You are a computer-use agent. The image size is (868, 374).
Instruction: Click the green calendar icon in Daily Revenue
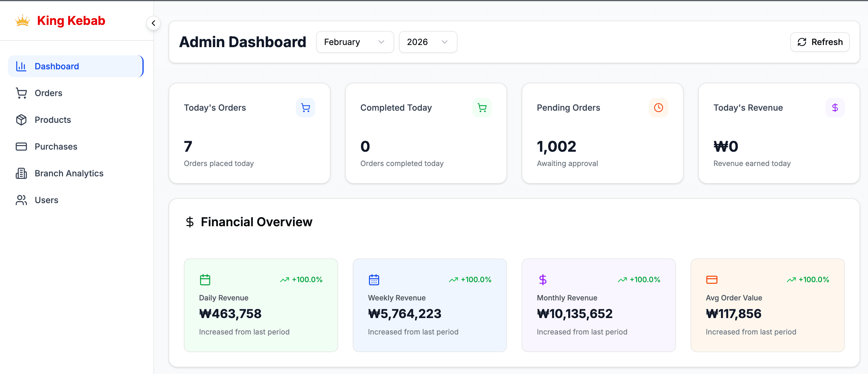[205, 280]
